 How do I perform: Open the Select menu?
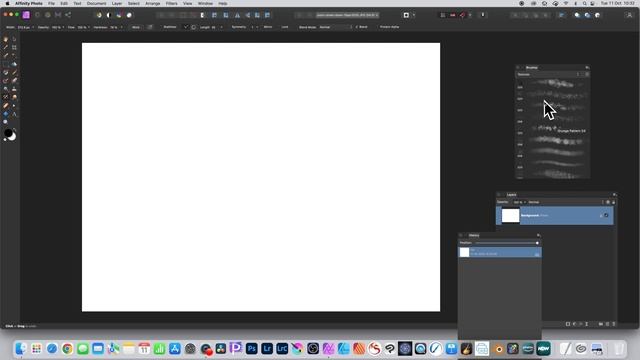133,3
